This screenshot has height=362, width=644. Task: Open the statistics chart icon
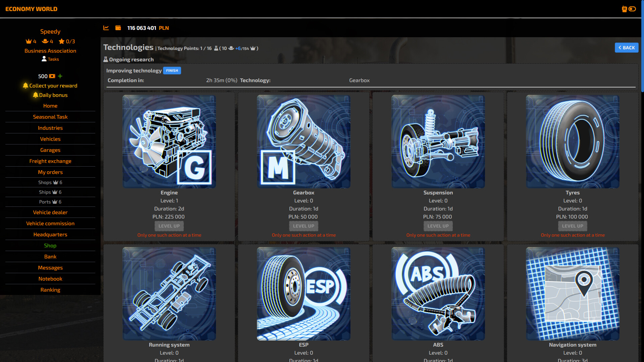pos(106,28)
